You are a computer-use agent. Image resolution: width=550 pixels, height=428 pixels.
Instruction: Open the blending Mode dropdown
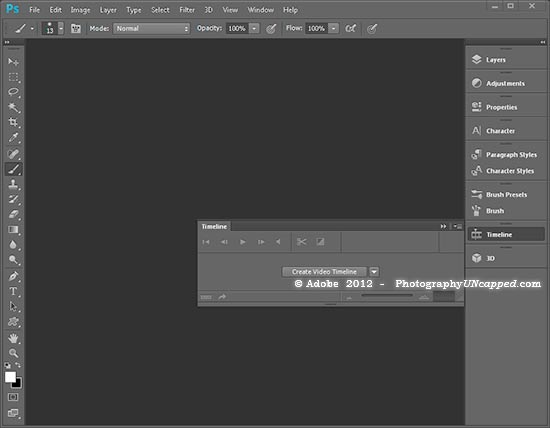pyautogui.click(x=152, y=28)
